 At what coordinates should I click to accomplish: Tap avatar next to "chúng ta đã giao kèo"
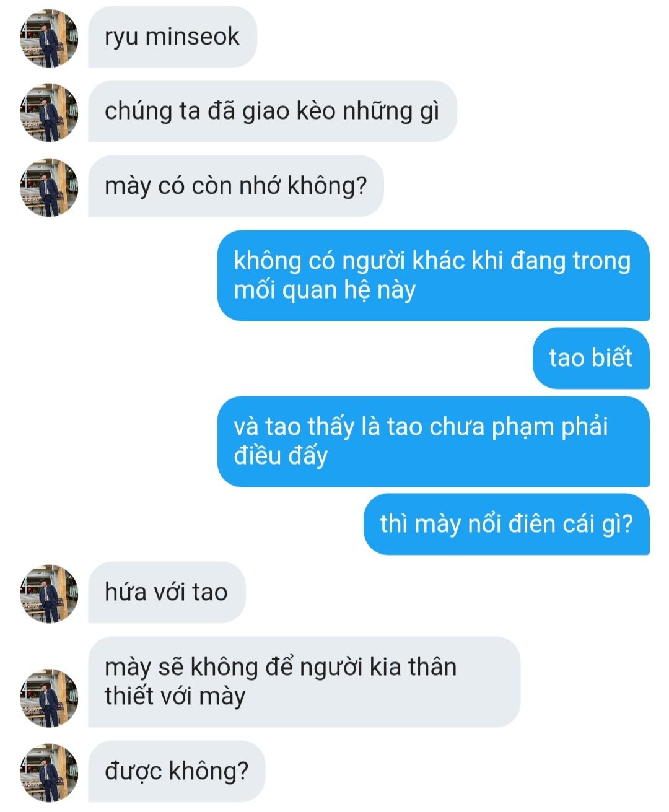coord(50,113)
